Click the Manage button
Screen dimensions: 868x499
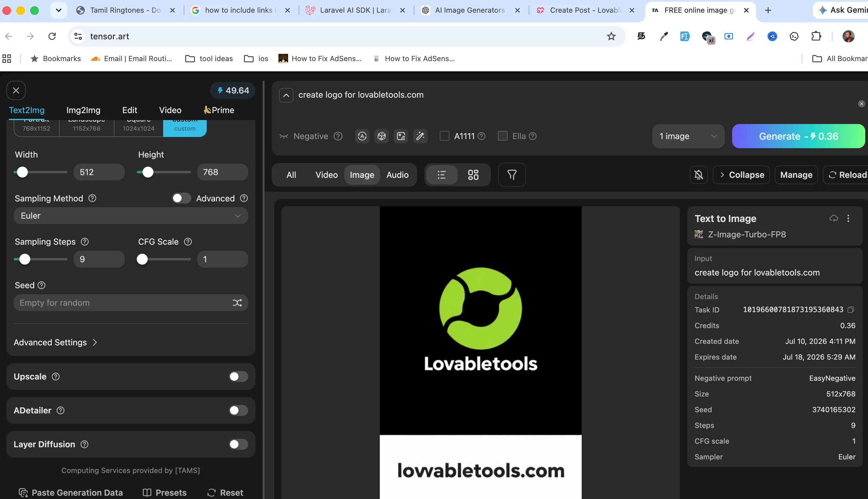796,175
